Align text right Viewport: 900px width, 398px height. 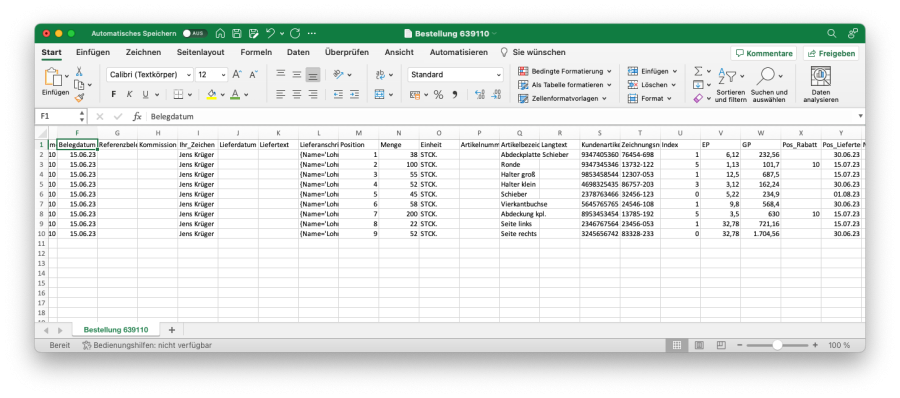point(313,94)
